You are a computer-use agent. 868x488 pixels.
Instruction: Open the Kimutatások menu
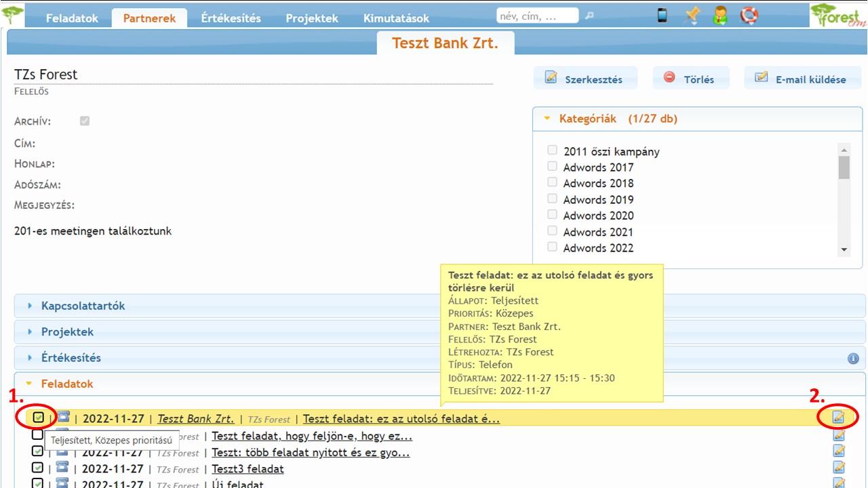point(396,18)
